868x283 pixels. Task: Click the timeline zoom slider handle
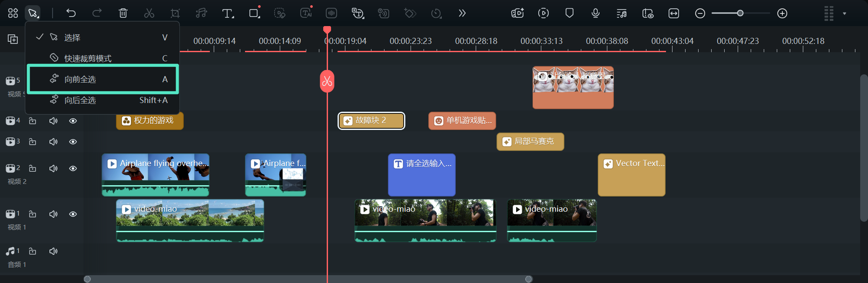click(740, 13)
